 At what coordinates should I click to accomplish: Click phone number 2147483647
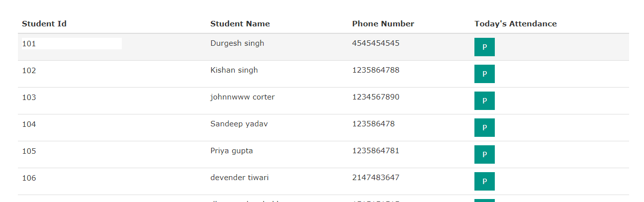[375, 178]
